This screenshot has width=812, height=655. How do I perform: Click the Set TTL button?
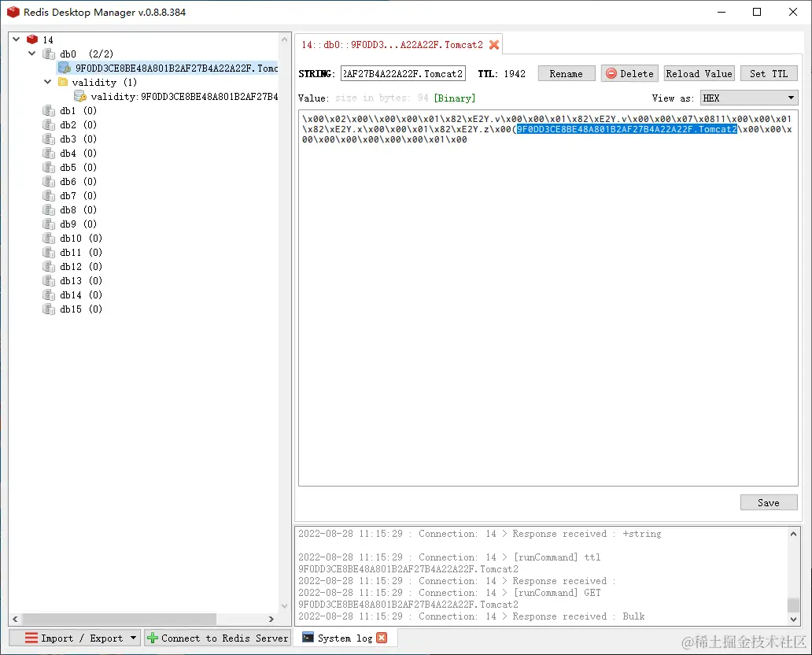769,73
